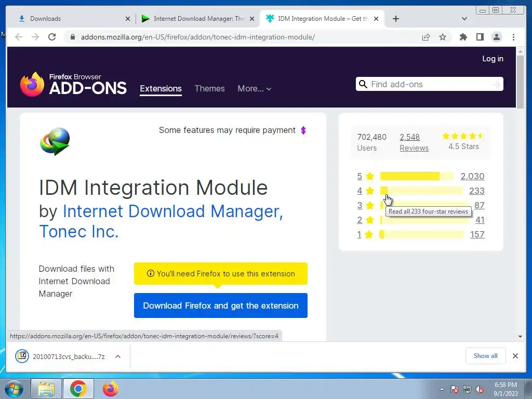The image size is (532, 399).
Task: Click the 20100713cvs_backu 7z download file
Action: [60, 356]
